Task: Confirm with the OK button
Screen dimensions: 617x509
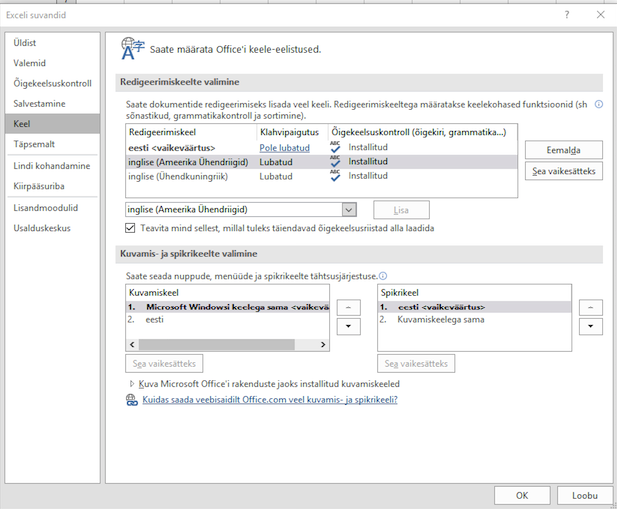Action: point(522,496)
